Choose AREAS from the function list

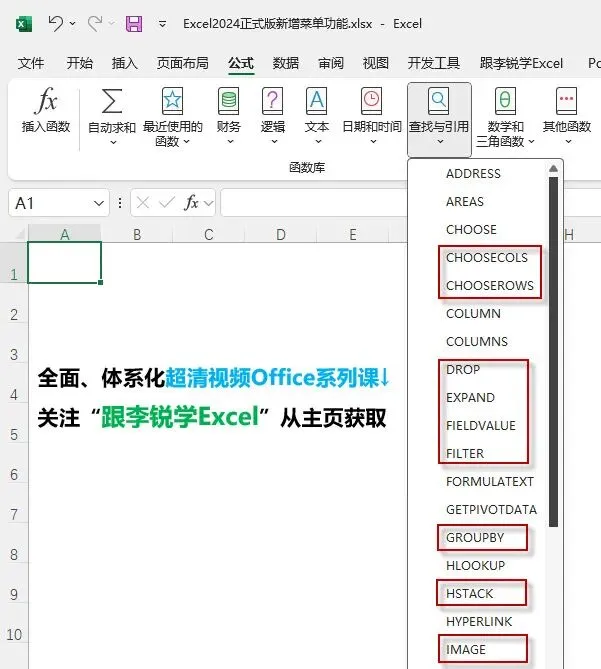(x=465, y=202)
